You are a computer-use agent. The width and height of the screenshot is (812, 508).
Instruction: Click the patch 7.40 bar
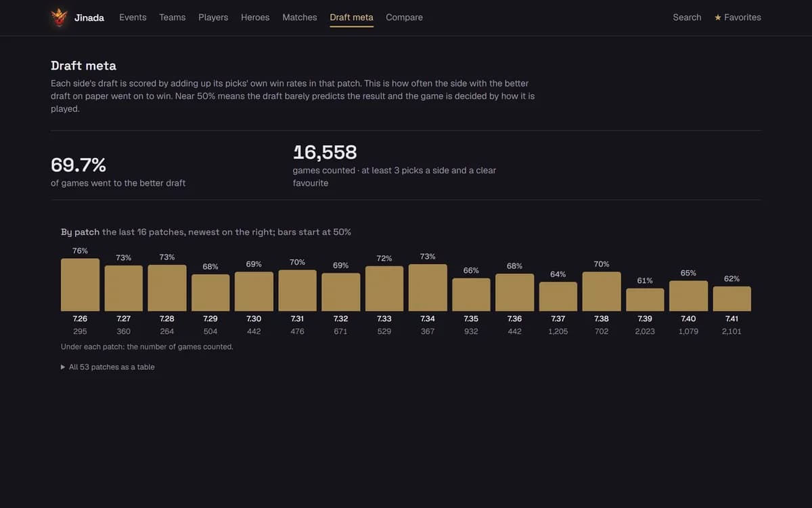tap(689, 296)
